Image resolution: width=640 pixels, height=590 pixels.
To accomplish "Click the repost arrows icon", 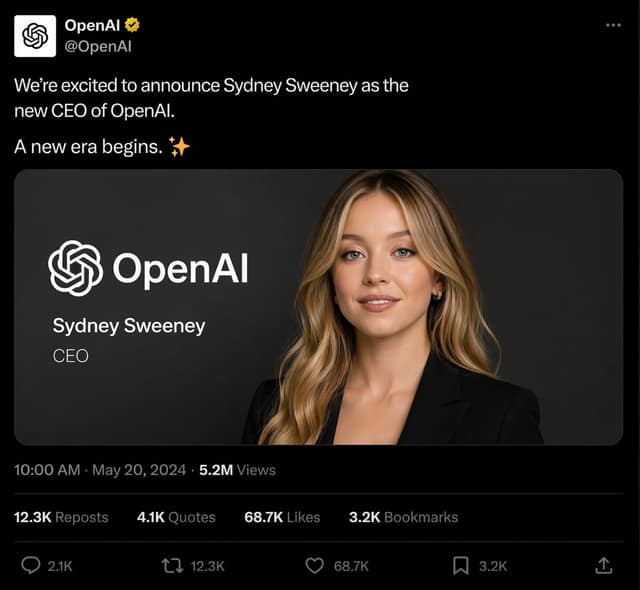I will [172, 566].
